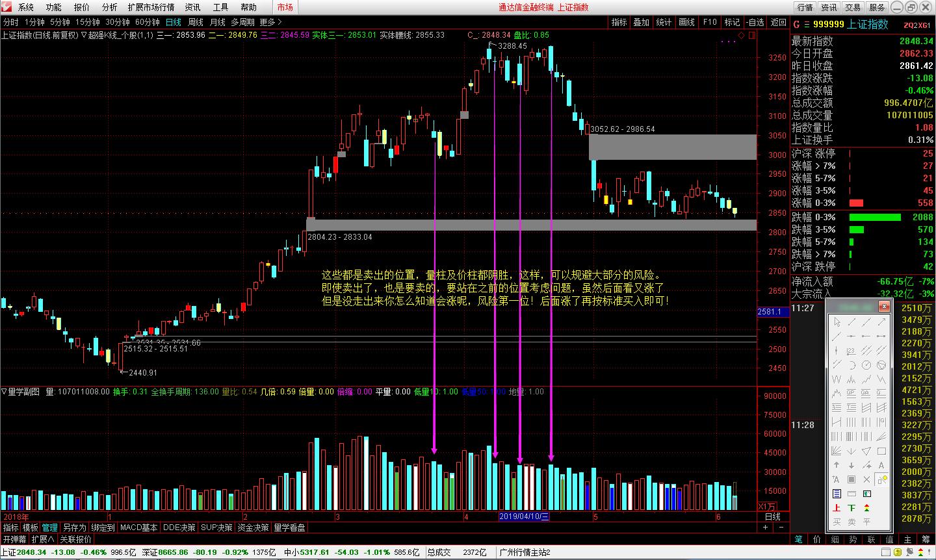
Task: Click the X delete-drawing tool
Action: (x=866, y=479)
